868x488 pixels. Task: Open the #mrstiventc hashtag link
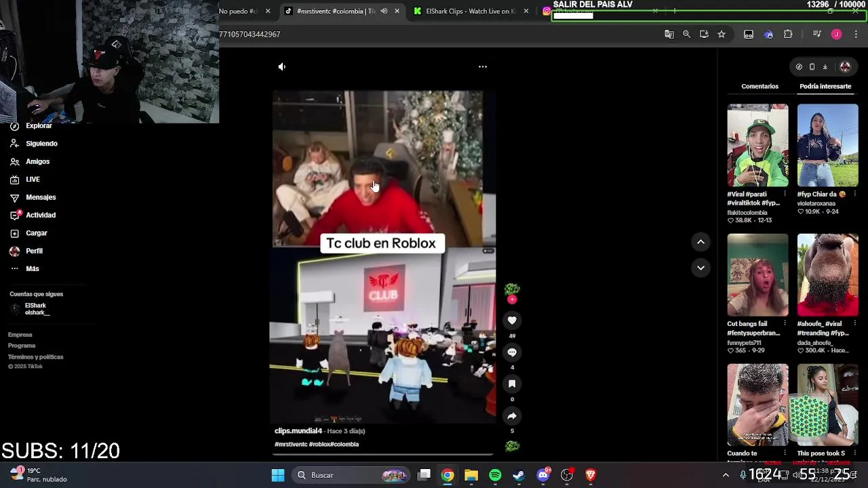click(x=291, y=445)
